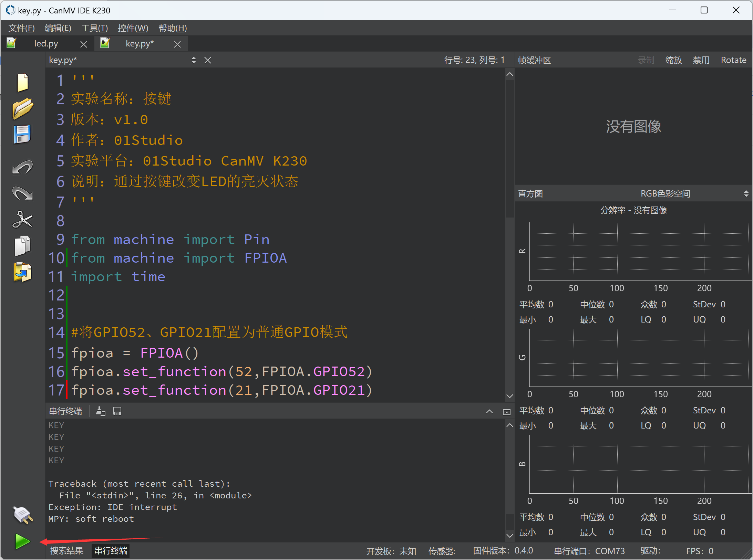
Task: Click the 禁用 (Disable) toggle button
Action: [701, 60]
